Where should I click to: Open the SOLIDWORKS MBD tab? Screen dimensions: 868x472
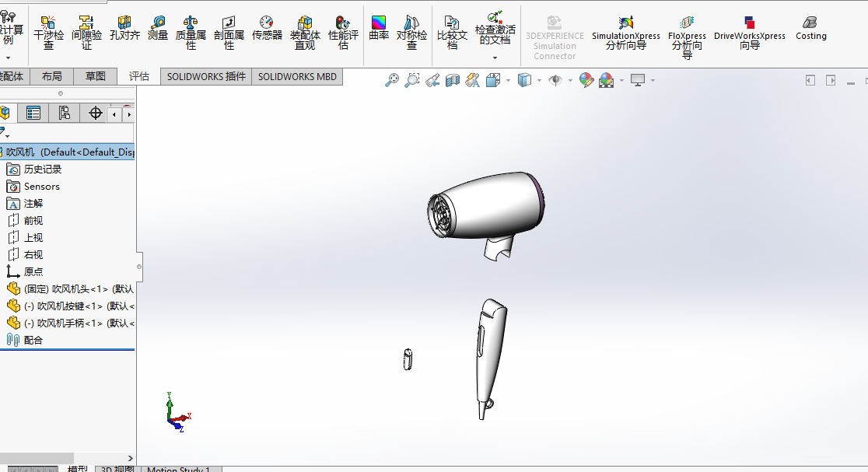297,76
